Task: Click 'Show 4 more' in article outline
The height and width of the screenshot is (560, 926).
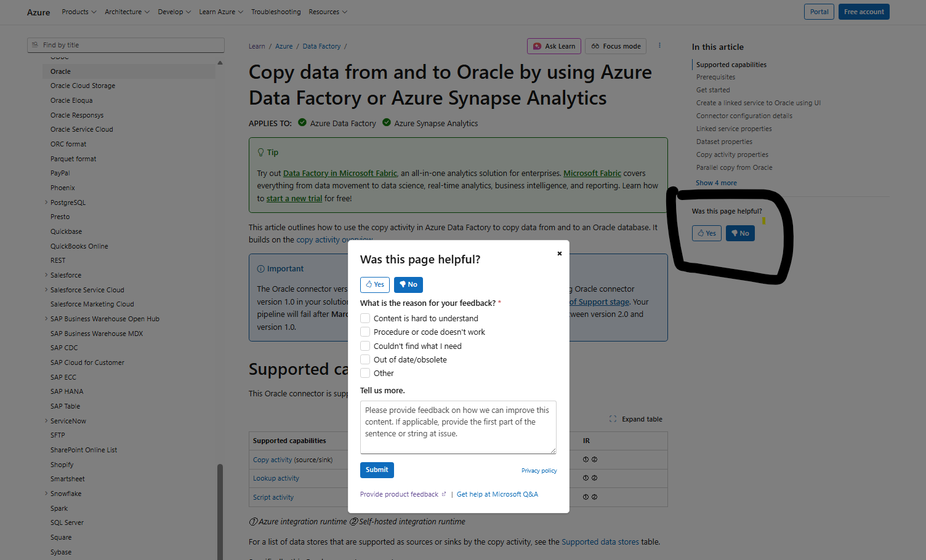Action: pyautogui.click(x=716, y=183)
